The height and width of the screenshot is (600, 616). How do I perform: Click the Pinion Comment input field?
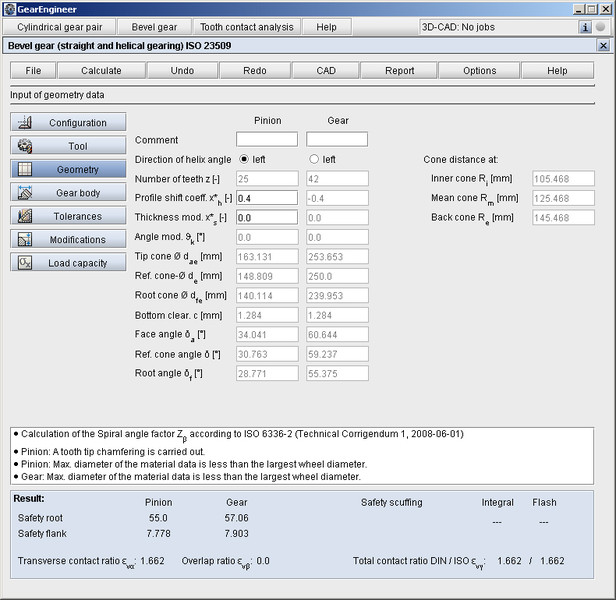pyautogui.click(x=267, y=140)
